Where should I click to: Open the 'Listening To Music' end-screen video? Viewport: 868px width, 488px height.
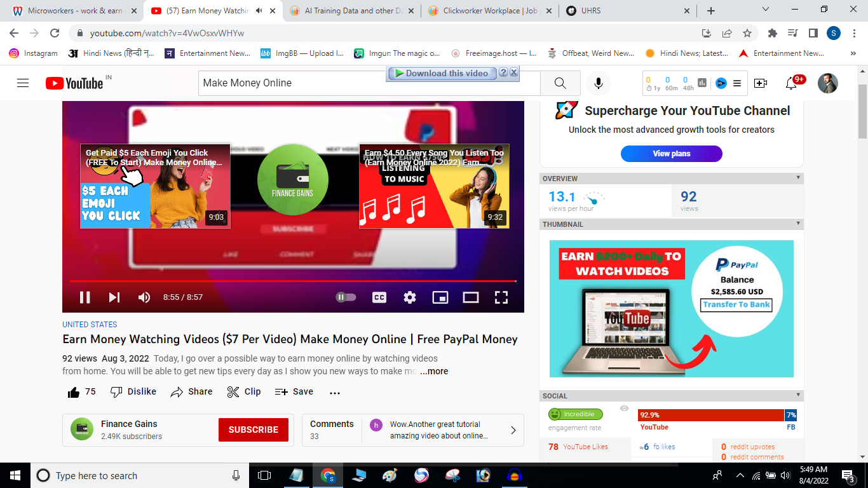click(x=434, y=186)
